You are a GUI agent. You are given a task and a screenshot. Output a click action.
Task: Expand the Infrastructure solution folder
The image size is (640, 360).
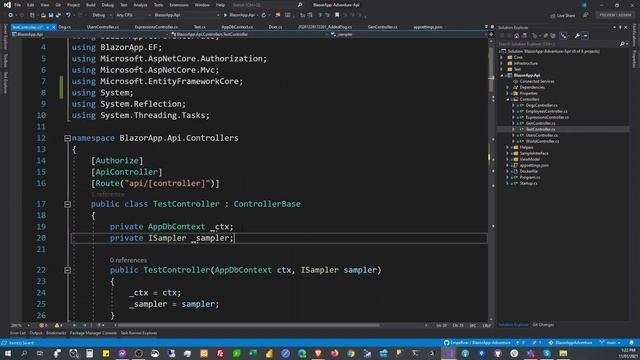pyautogui.click(x=502, y=63)
